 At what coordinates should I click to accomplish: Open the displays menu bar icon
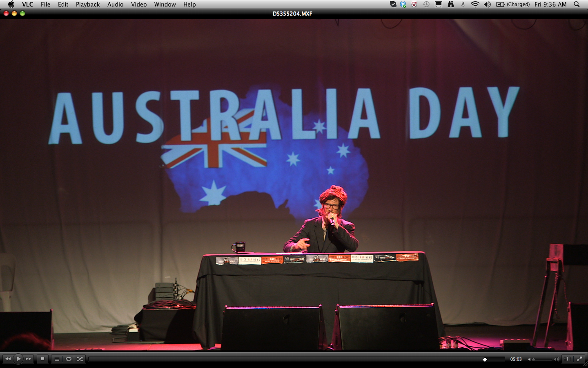pyautogui.click(x=439, y=4)
